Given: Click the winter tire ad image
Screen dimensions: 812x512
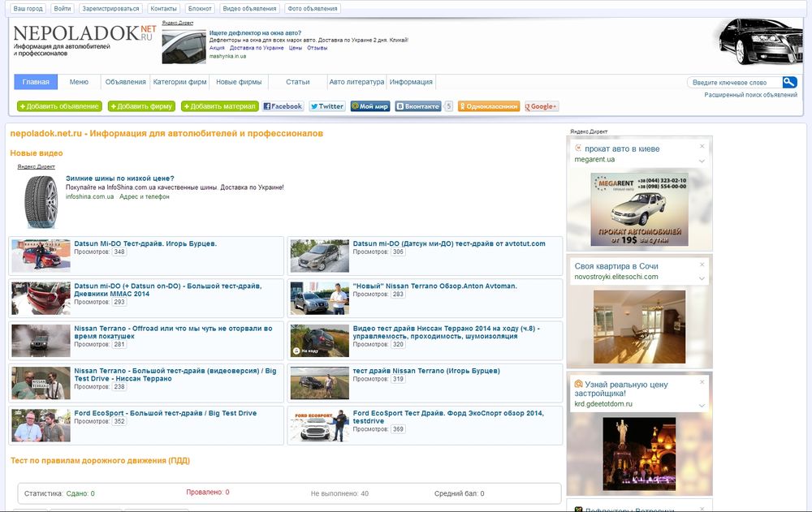Looking at the screenshot, I should point(41,202).
